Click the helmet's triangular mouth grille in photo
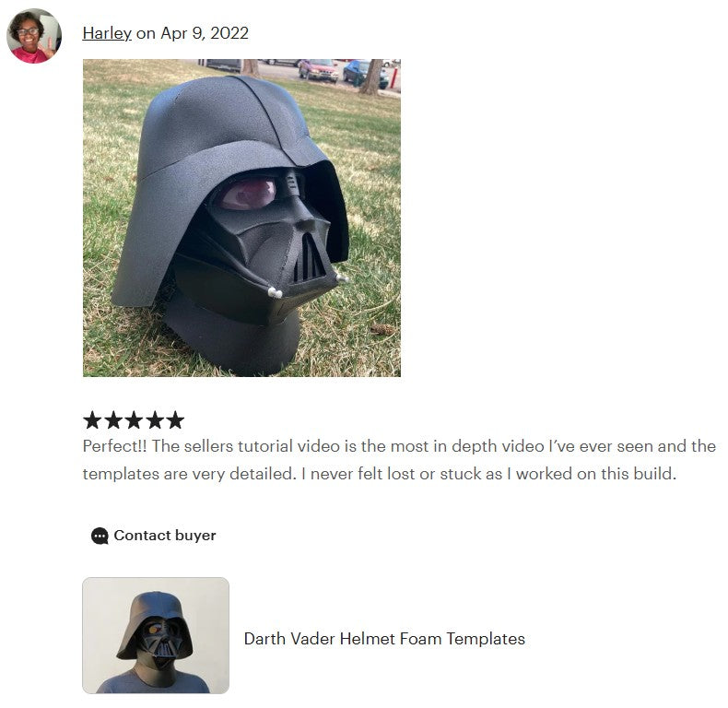 [310, 257]
